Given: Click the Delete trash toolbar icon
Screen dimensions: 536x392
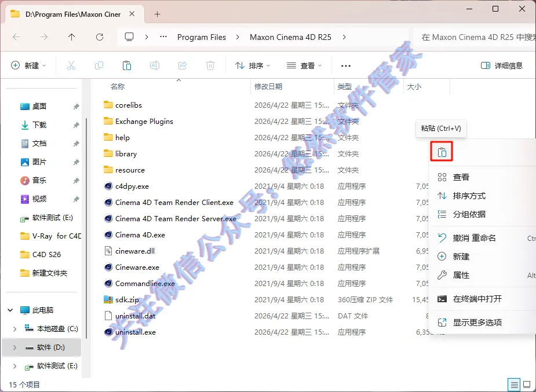Looking at the screenshot, I should pyautogui.click(x=210, y=65).
